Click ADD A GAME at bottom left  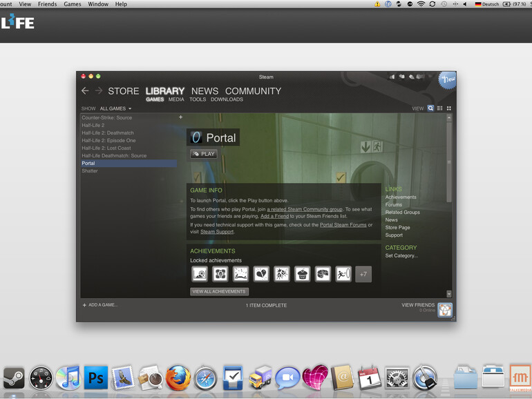pyautogui.click(x=100, y=304)
